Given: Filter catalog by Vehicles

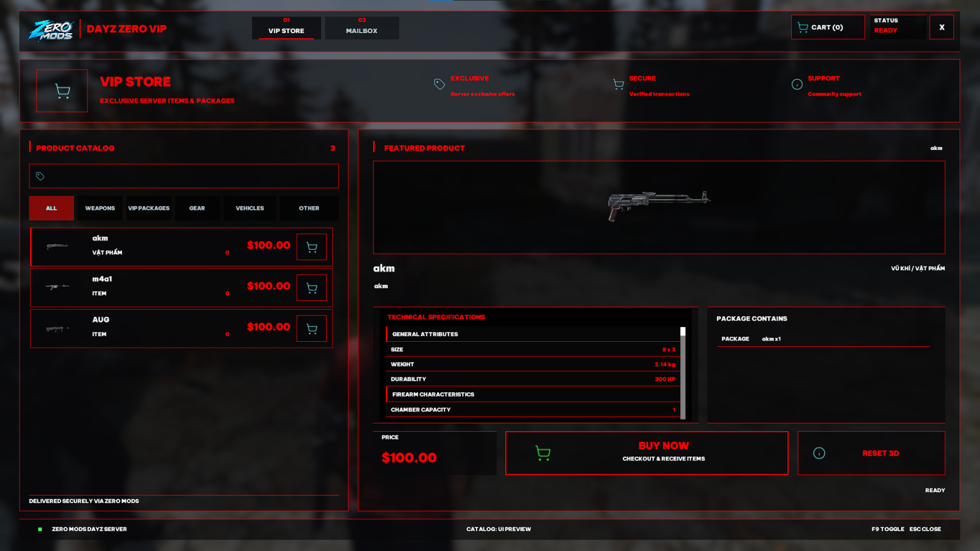Looking at the screenshot, I should tap(249, 209).
